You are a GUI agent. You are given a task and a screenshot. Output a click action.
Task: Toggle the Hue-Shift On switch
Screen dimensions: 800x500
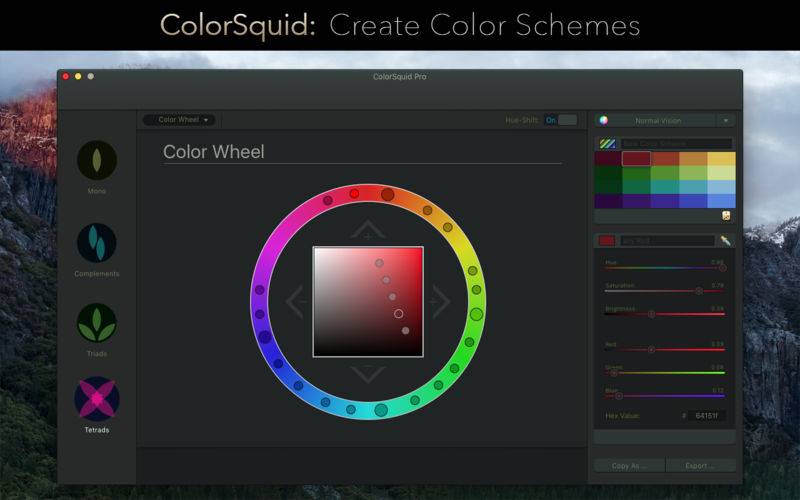tap(560, 120)
